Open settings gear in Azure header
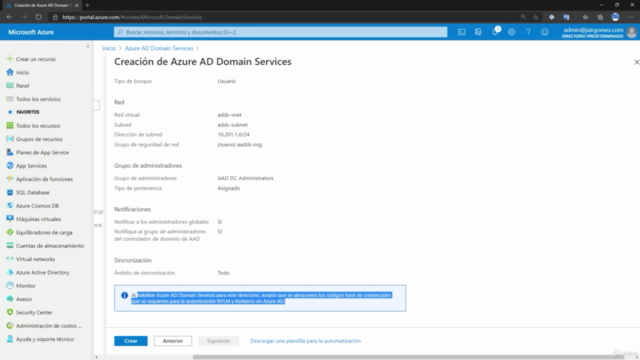640x360 pixels. point(511,32)
